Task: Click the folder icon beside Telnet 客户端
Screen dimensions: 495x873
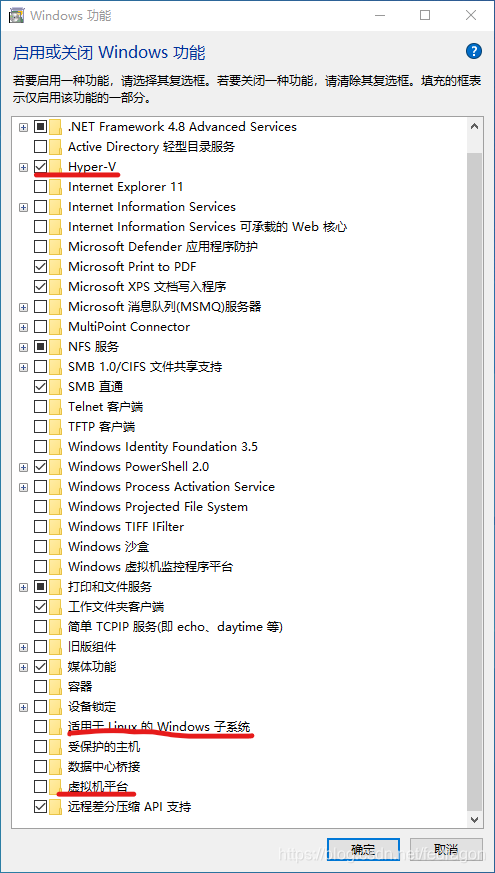Action: (55, 406)
